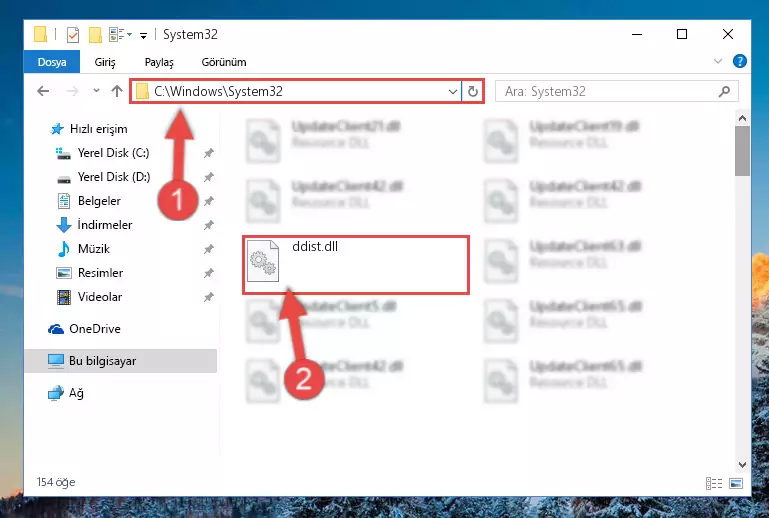Viewport: 769px width, 518px height.
Task: Select Hızlı erişim in the navigation pane
Action: tap(89, 129)
